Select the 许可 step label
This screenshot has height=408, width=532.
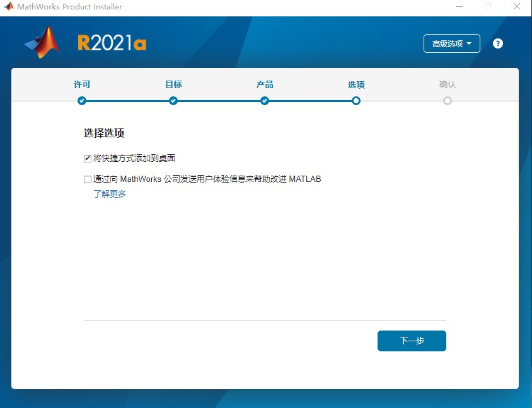click(82, 84)
